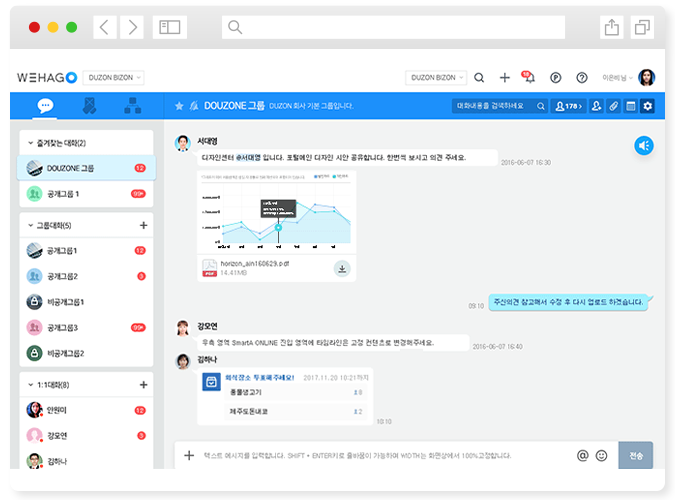Click the browser address search bar
Screen dimensions: 675x500
point(393,27)
